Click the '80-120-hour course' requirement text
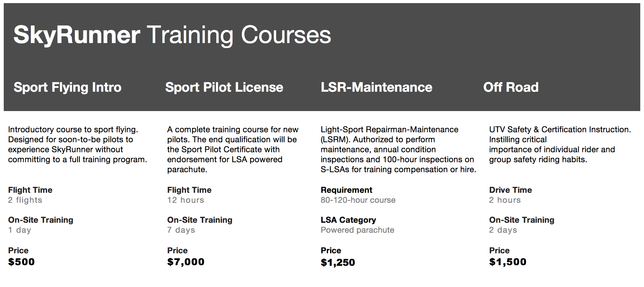The width and height of the screenshot is (644, 287). click(x=358, y=200)
